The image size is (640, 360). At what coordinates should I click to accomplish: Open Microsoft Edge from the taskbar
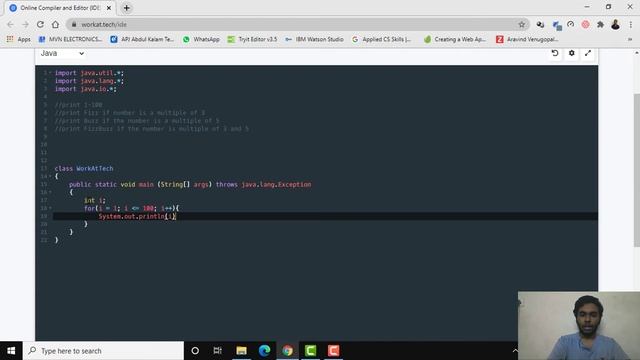pos(264,351)
